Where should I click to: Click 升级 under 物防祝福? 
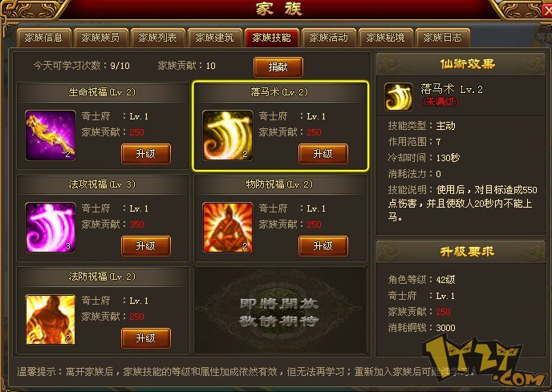(323, 246)
